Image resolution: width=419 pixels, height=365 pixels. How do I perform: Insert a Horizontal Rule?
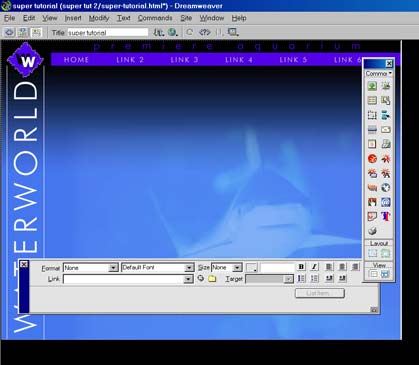click(372, 129)
